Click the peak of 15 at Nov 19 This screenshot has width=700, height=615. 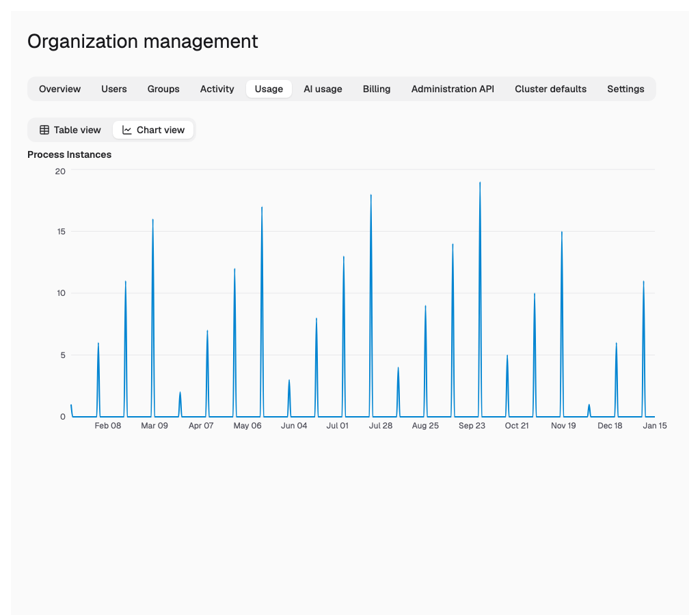click(562, 232)
